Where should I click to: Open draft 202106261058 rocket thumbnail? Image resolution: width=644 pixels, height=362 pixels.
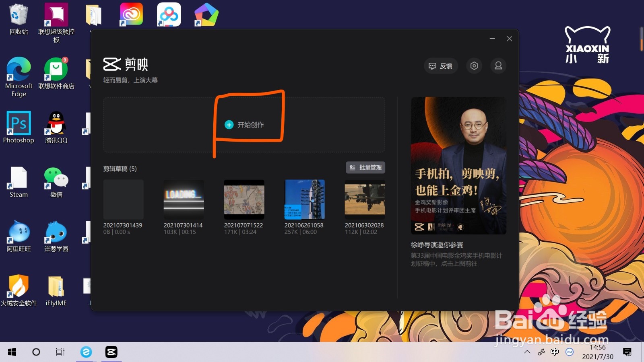pyautogui.click(x=304, y=199)
